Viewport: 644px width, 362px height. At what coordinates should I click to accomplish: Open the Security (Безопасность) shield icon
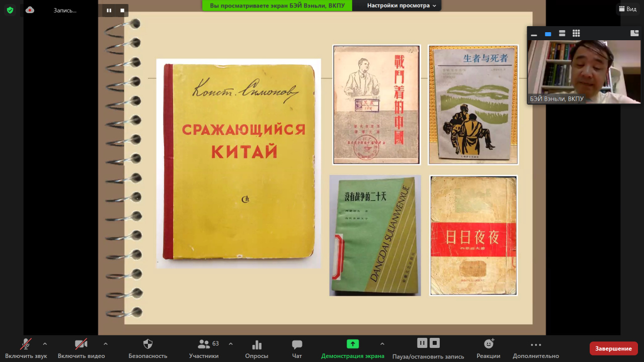148,344
